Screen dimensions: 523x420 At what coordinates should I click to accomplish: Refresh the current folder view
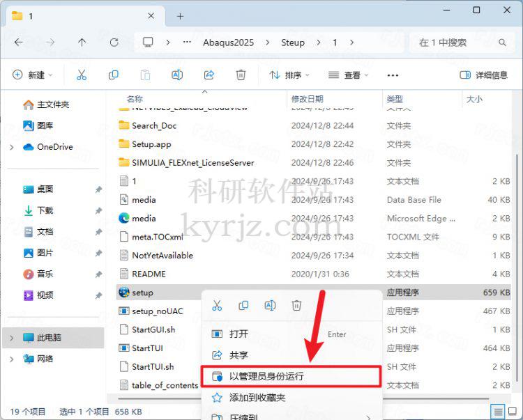[x=114, y=42]
